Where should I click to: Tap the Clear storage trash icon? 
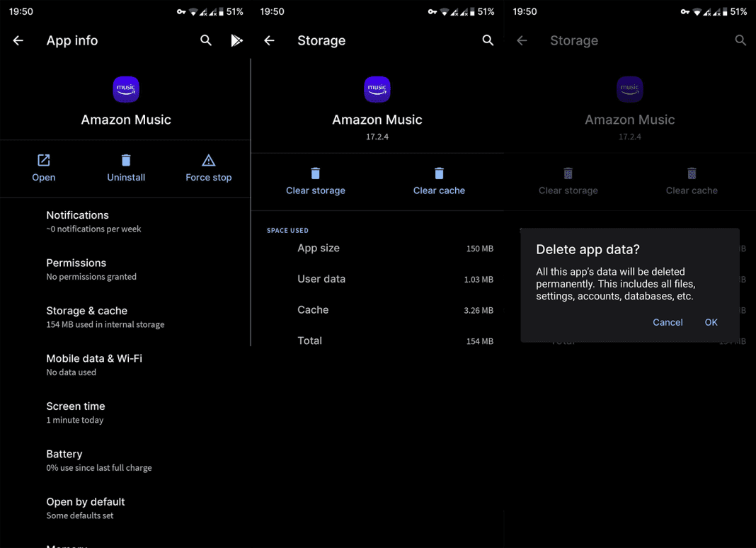315,171
